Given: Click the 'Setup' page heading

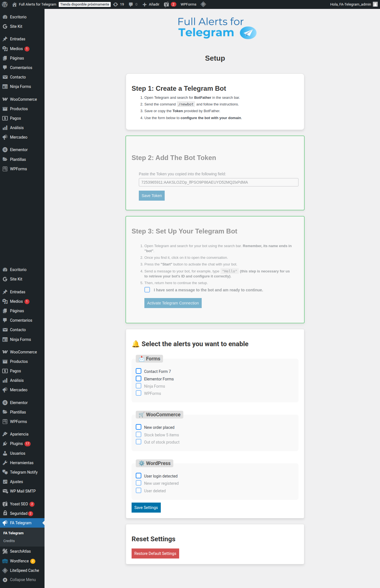Looking at the screenshot, I should 215,58.
